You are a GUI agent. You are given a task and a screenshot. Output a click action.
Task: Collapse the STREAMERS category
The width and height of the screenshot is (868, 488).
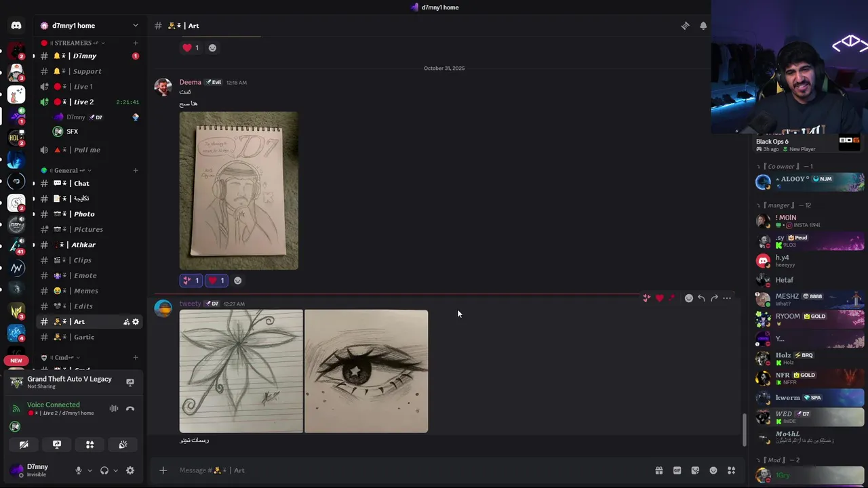[75, 43]
